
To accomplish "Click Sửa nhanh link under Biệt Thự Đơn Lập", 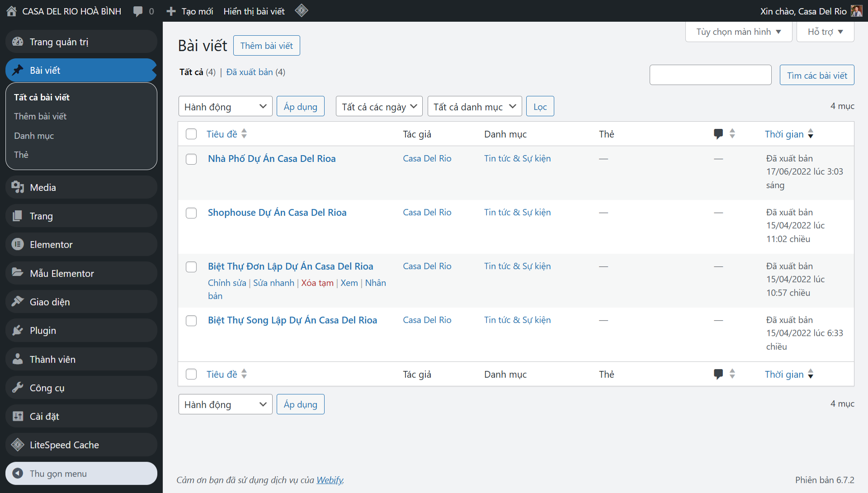I will [274, 283].
